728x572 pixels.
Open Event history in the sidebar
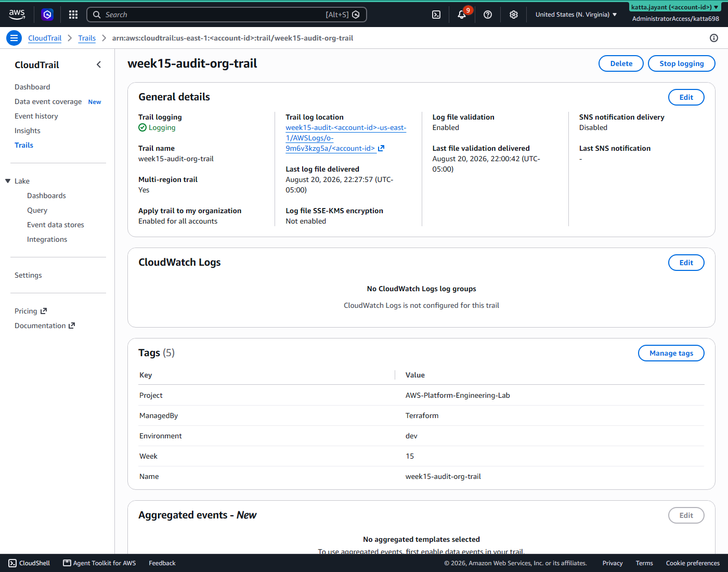click(36, 116)
